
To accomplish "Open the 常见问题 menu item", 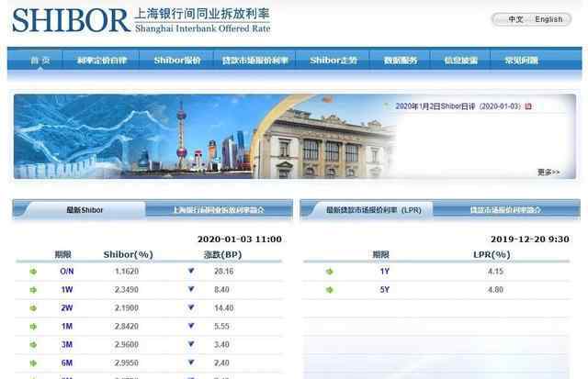I will [x=521, y=61].
